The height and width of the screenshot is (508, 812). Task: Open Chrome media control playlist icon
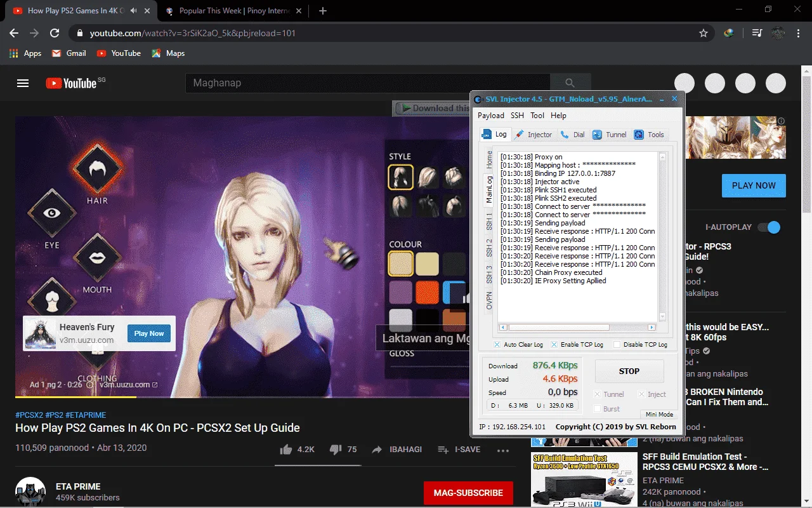click(x=757, y=33)
